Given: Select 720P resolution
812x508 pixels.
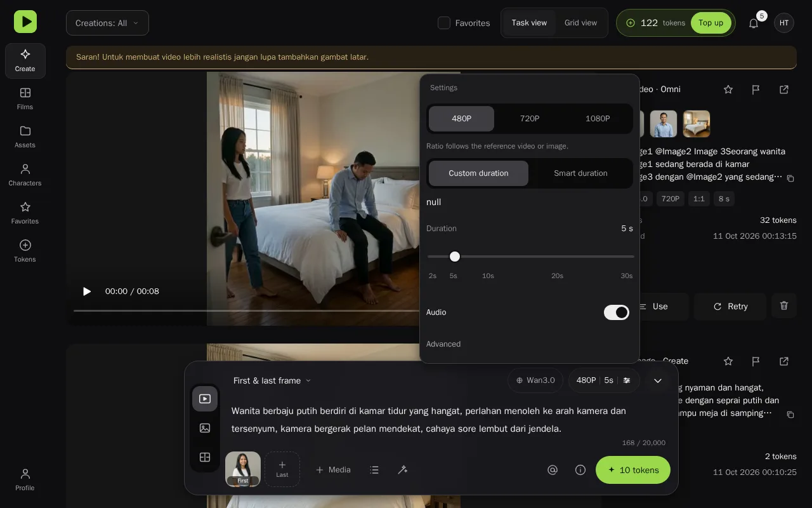Looking at the screenshot, I should coord(530,119).
